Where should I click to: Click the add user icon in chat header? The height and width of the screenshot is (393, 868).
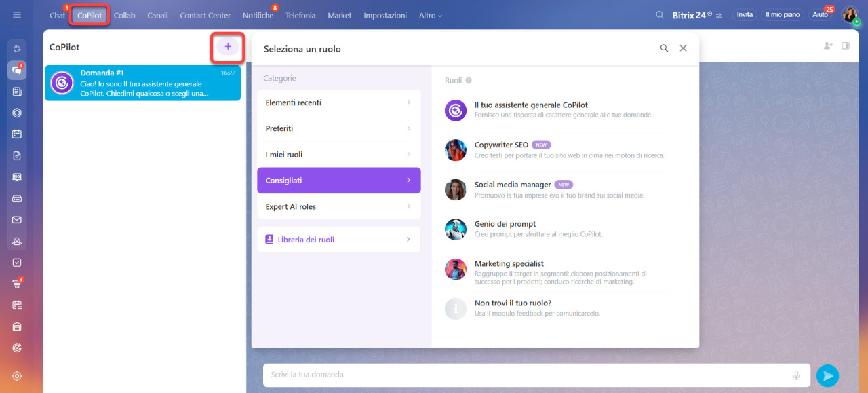click(827, 46)
